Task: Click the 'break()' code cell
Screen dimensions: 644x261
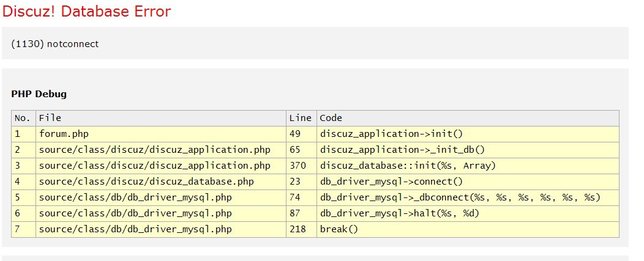Action: (468, 229)
